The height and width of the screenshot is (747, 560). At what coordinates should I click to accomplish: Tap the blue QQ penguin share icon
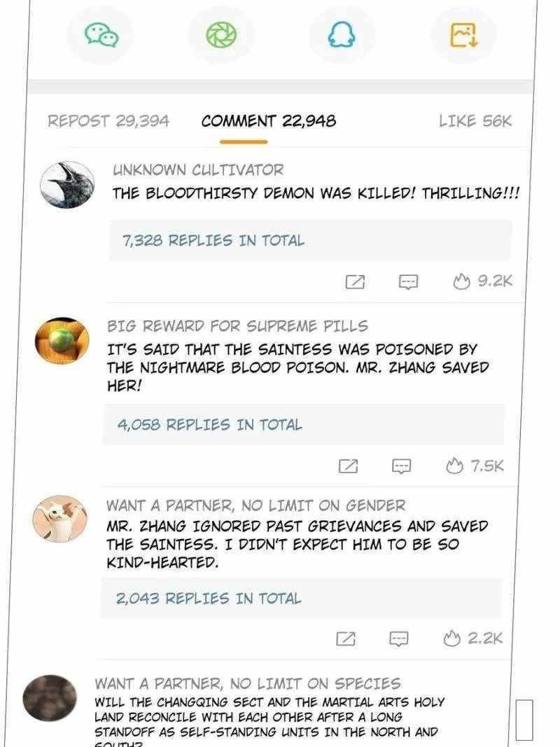click(342, 35)
